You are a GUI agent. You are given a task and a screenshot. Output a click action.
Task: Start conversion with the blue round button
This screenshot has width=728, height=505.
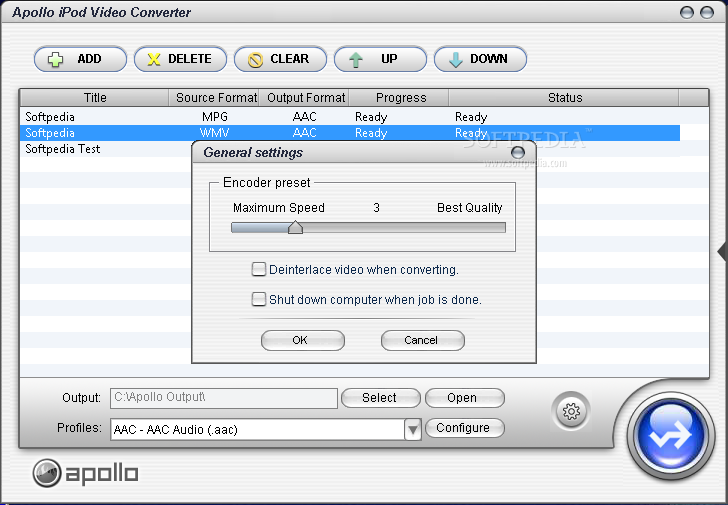pyautogui.click(x=671, y=435)
